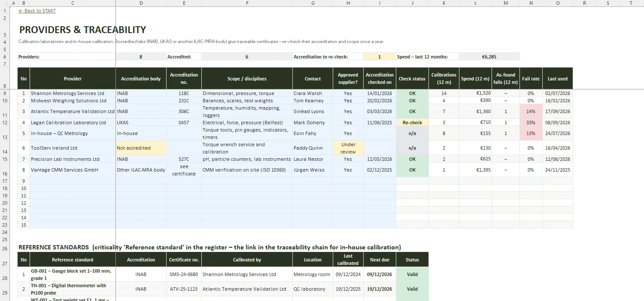Click the Providers count value 8
644x301 pixels.
(x=141, y=57)
